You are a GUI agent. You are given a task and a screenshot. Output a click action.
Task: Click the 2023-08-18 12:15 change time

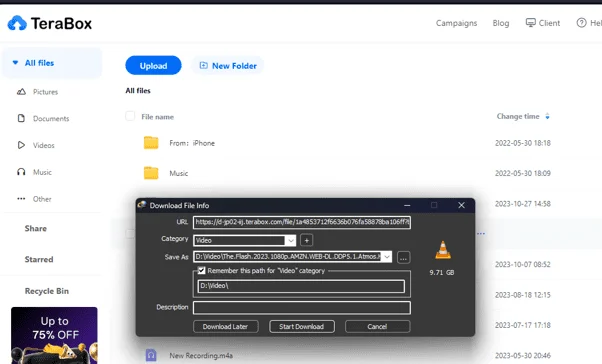click(523, 295)
